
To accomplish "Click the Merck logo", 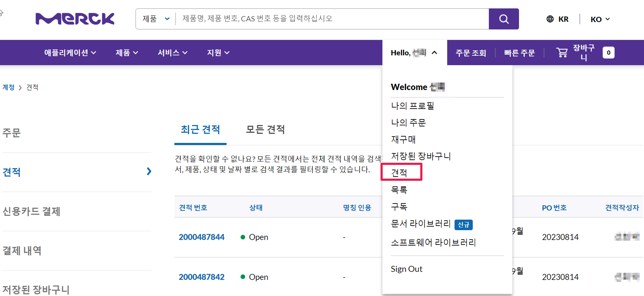I will tap(75, 19).
